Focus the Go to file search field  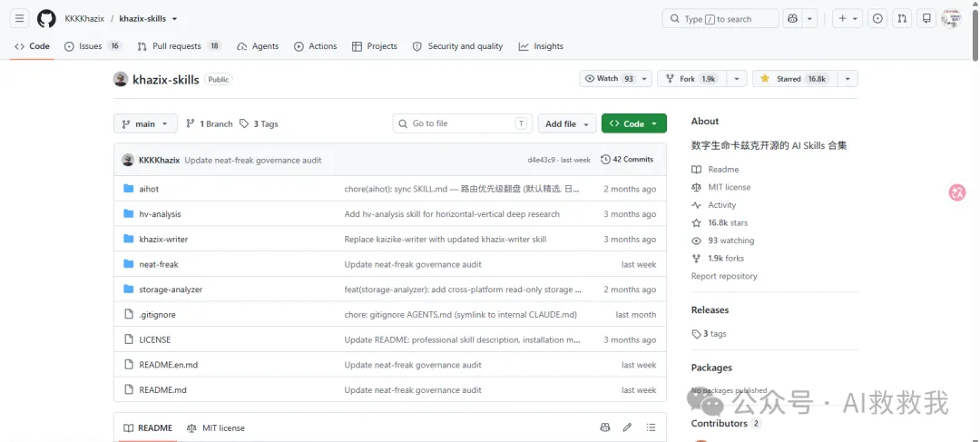tap(463, 123)
